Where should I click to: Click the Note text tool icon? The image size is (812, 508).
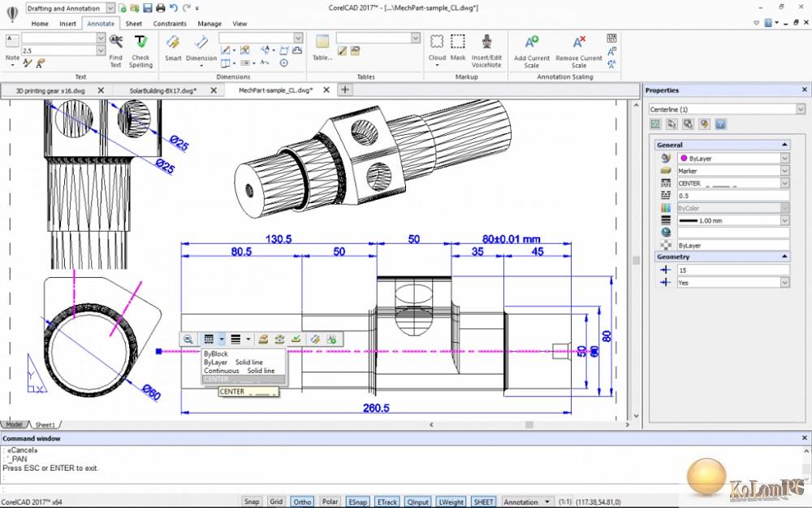pyautogui.click(x=12, y=41)
